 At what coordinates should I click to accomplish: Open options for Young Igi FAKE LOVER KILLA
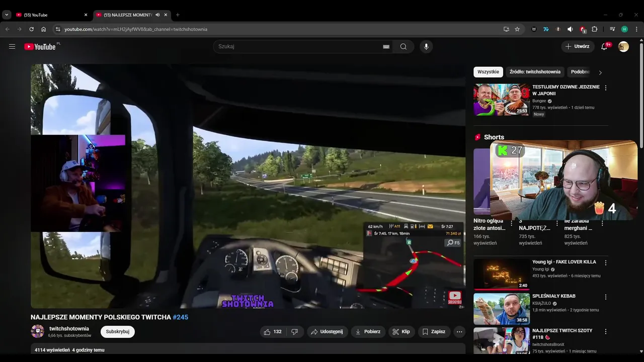pos(605,263)
